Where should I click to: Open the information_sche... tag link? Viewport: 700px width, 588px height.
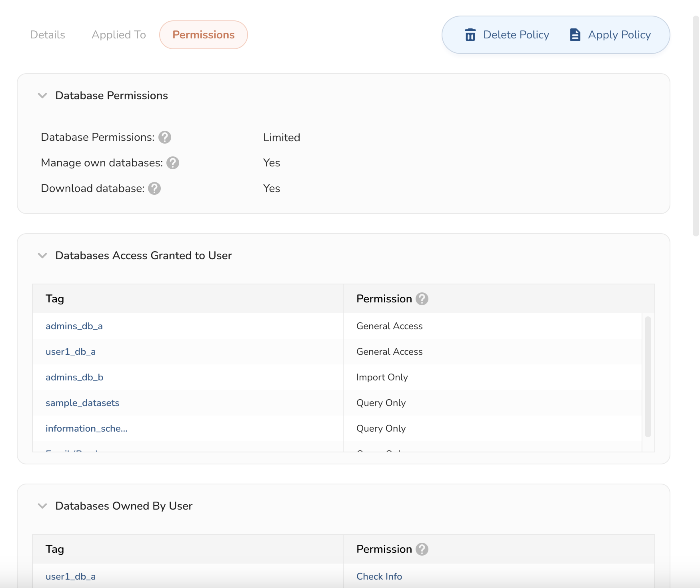pyautogui.click(x=86, y=428)
